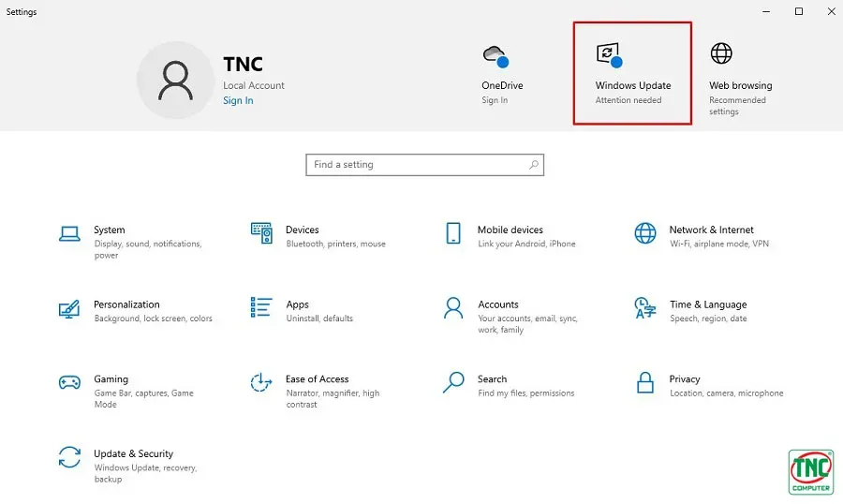Open the Accounts person icon
The height and width of the screenshot is (504, 843).
(x=453, y=307)
